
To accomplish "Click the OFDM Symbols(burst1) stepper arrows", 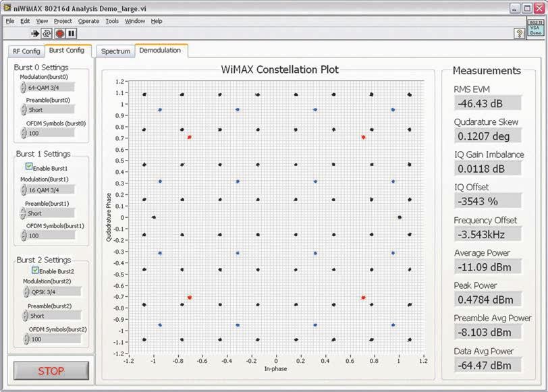I will (x=24, y=235).
